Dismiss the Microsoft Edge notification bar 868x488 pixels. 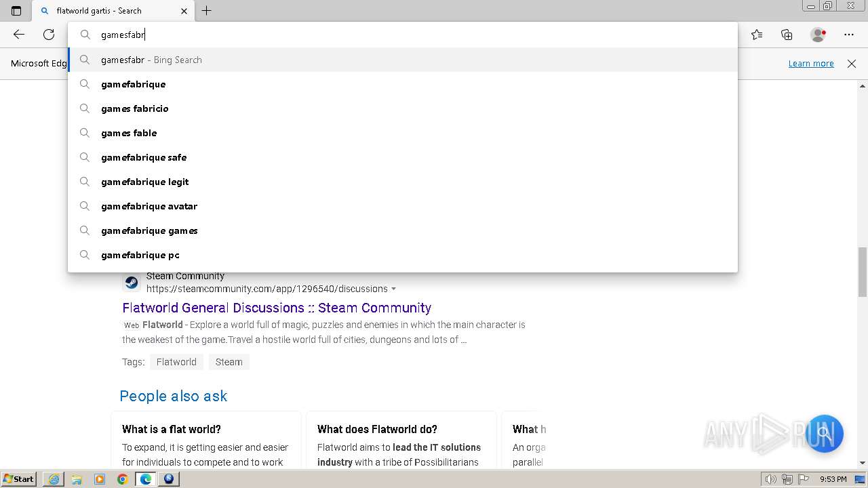click(852, 63)
